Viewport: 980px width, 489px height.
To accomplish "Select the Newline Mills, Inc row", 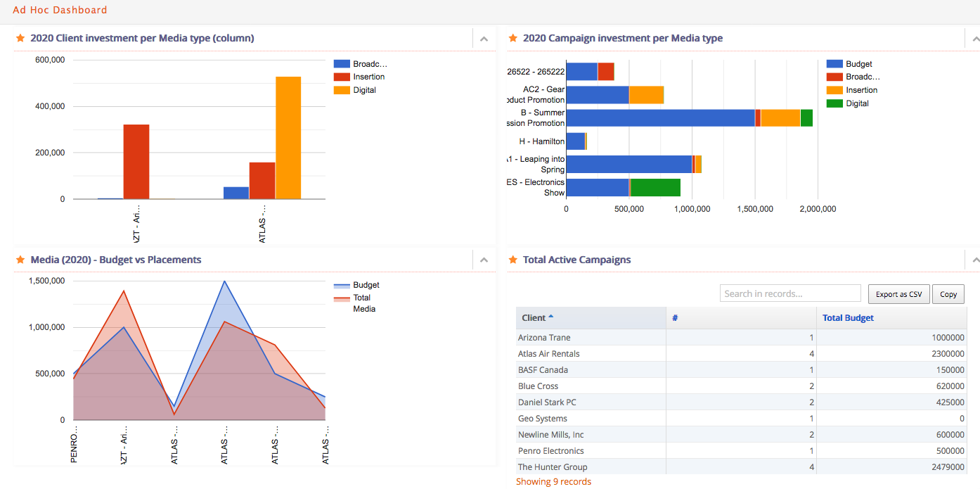I will coord(741,435).
